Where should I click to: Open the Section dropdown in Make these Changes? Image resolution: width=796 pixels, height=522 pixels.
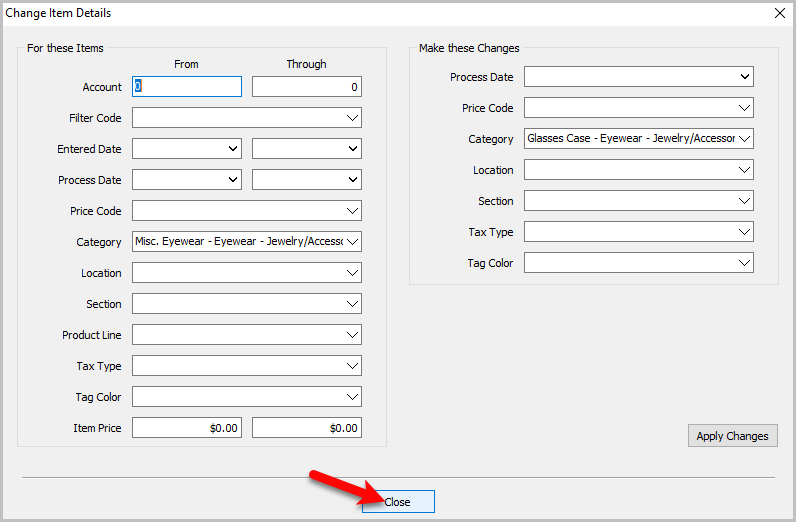(639, 201)
